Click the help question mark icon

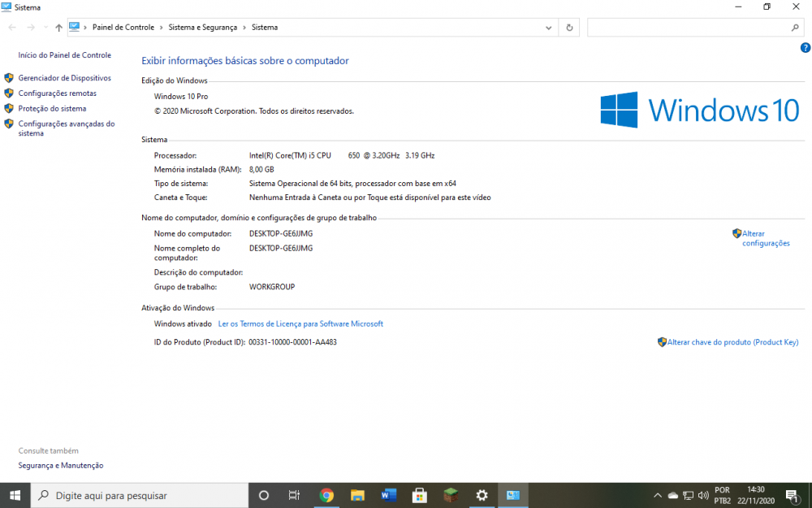click(x=805, y=48)
